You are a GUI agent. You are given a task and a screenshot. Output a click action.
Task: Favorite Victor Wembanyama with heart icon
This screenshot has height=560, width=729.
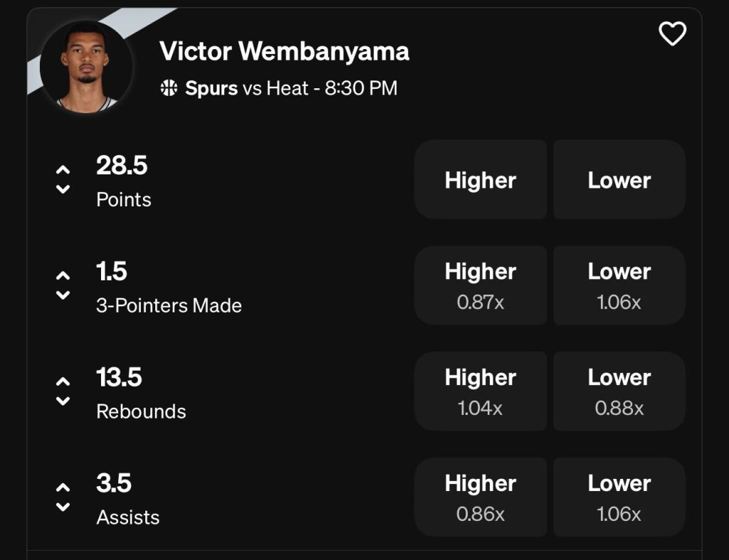coord(672,33)
